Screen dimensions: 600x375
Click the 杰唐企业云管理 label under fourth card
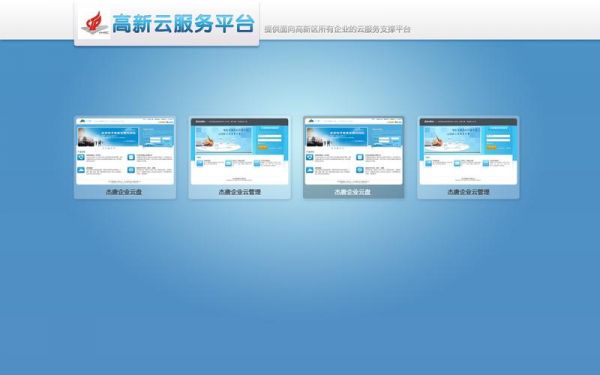tap(468, 192)
